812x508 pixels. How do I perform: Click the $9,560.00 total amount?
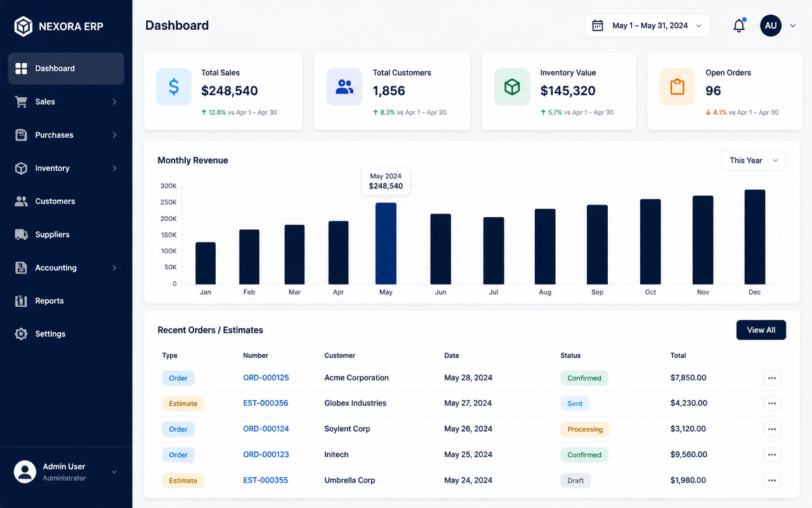688,455
